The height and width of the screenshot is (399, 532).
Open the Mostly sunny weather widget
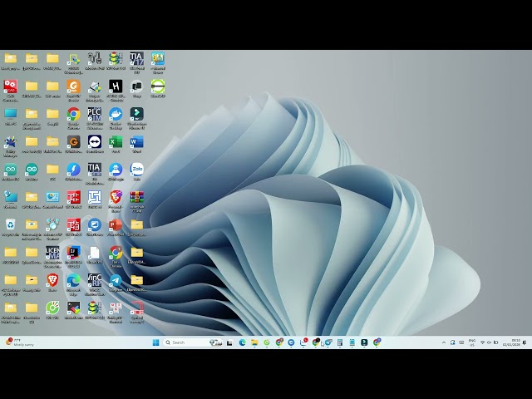coord(20,342)
